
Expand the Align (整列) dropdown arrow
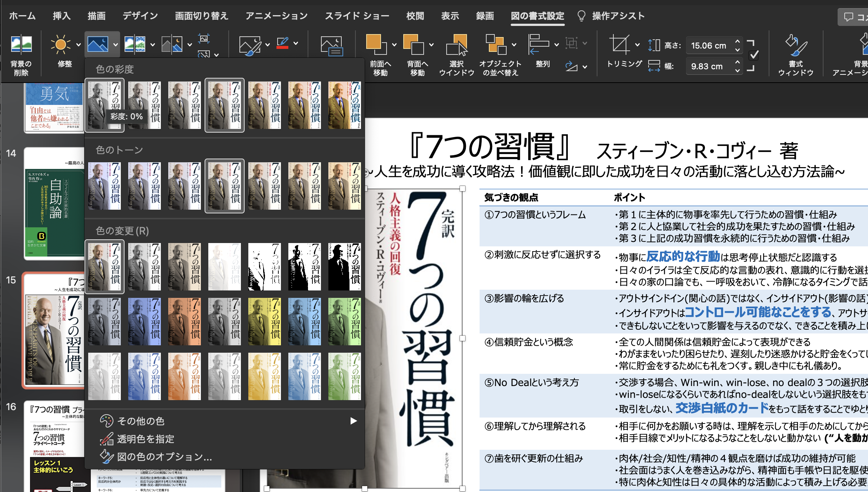coord(556,45)
